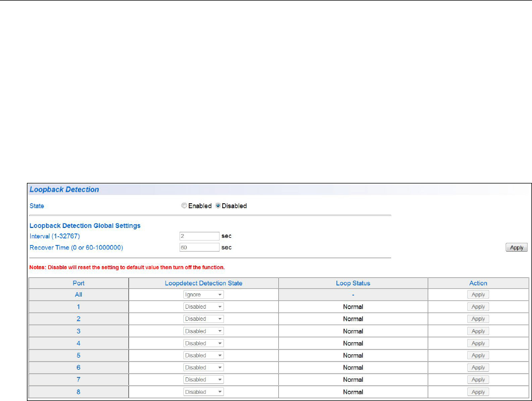Click the Loop Status column header
The image size is (532, 401).
[353, 283]
